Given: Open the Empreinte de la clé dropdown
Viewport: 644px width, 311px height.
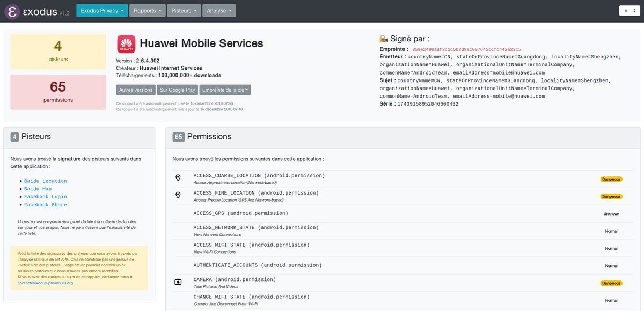Looking at the screenshot, I should click(225, 90).
